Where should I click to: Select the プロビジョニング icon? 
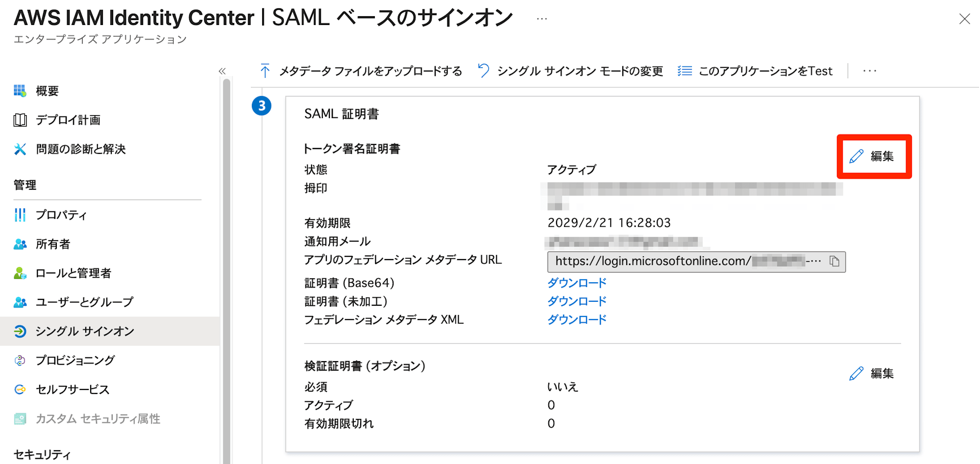point(20,360)
